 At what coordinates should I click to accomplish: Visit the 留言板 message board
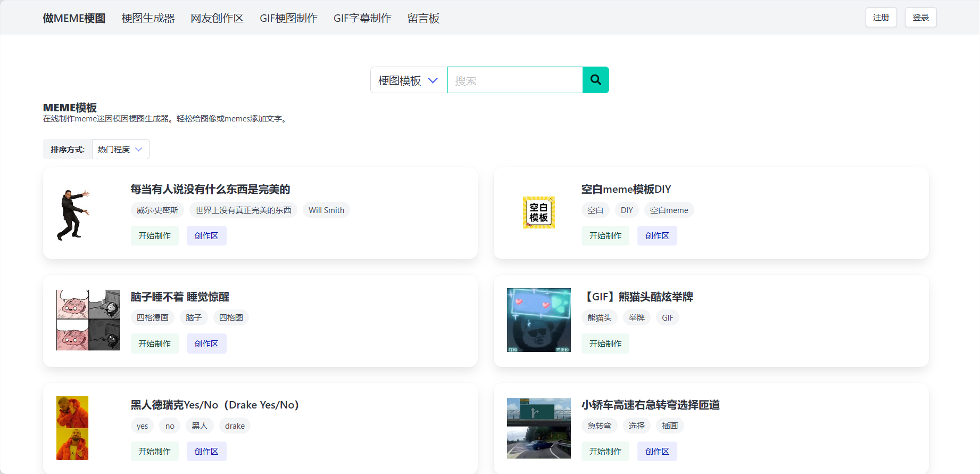(x=423, y=18)
